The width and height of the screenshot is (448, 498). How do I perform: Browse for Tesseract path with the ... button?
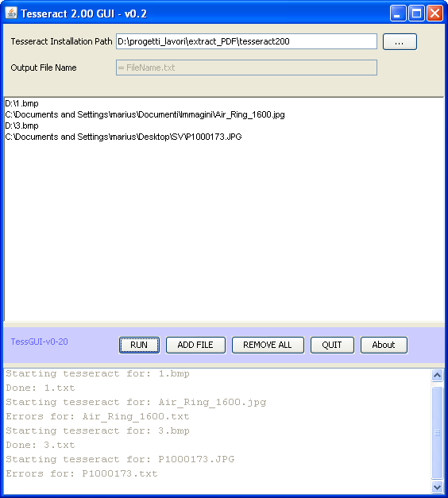point(400,41)
